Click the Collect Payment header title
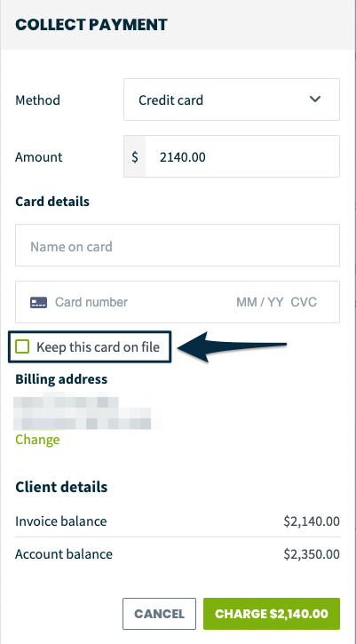 tap(91, 25)
